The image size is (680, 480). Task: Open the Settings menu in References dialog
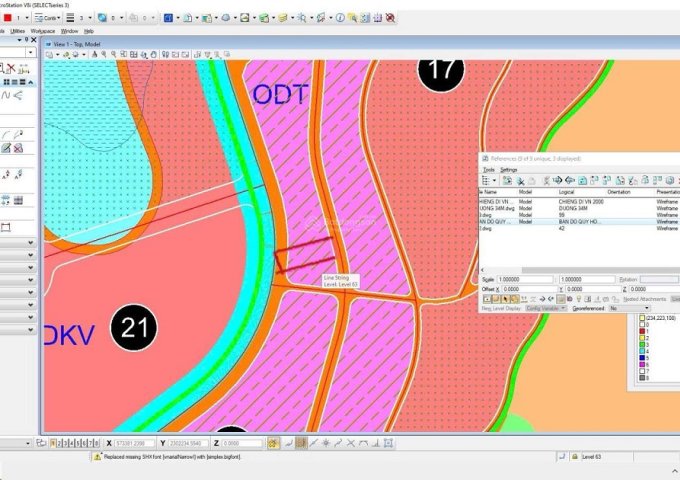509,170
